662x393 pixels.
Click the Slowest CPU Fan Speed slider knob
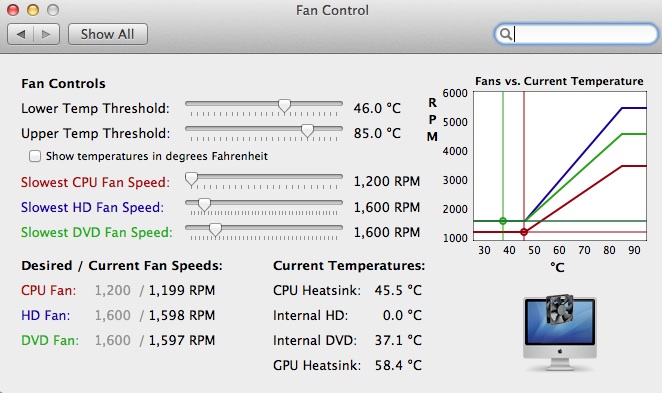pyautogui.click(x=192, y=179)
